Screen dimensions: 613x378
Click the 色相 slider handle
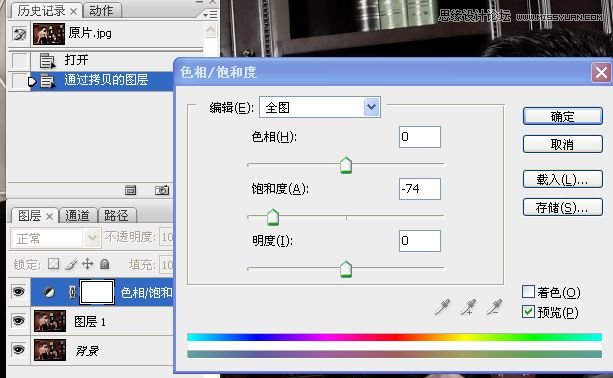(x=346, y=165)
